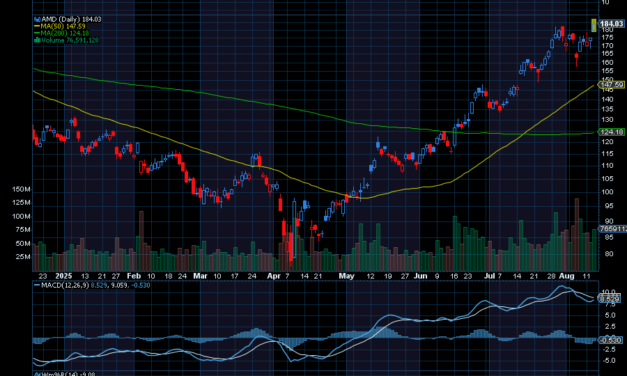This screenshot has height=376, width=627.
Task: Click the -2.5 MACD axis label
Action: (x=608, y=349)
